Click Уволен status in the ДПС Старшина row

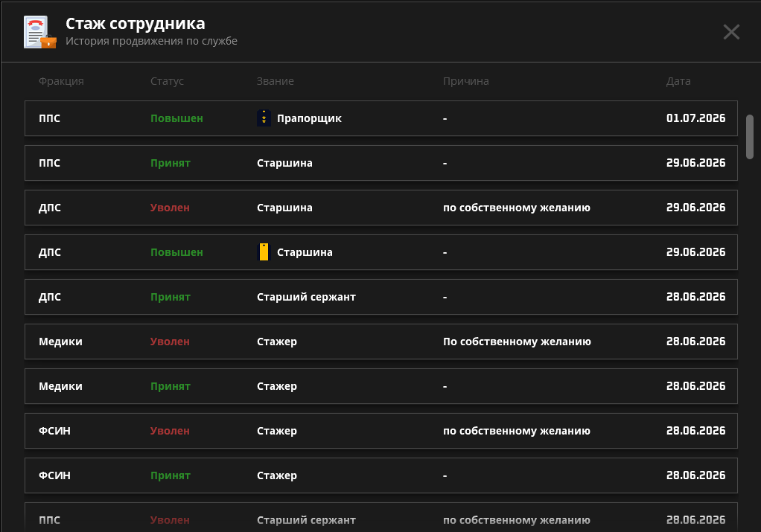170,208
